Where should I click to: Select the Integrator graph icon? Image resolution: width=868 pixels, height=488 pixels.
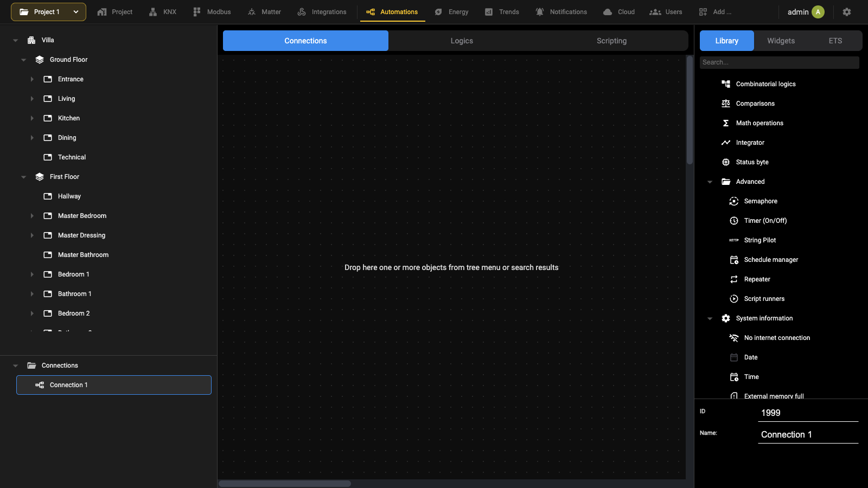coord(726,143)
